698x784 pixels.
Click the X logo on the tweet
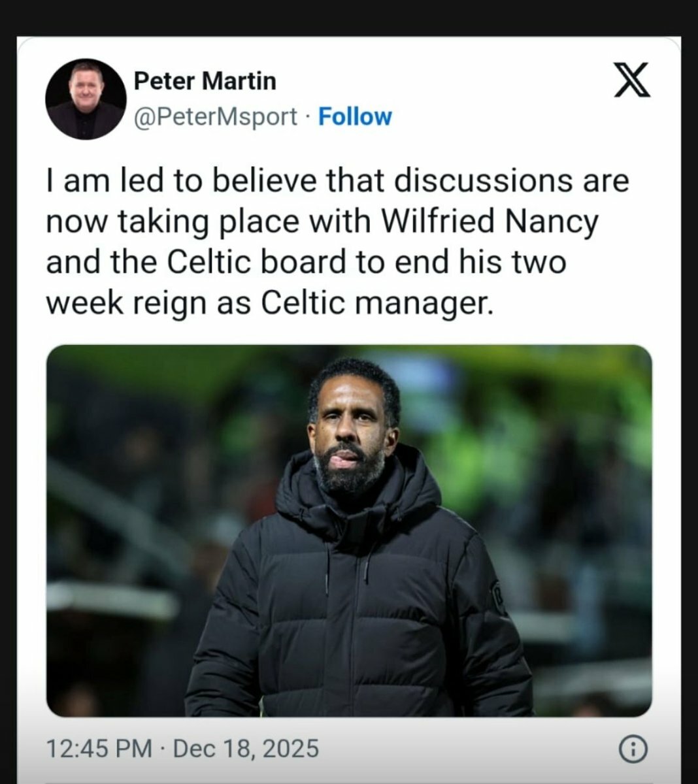632,80
